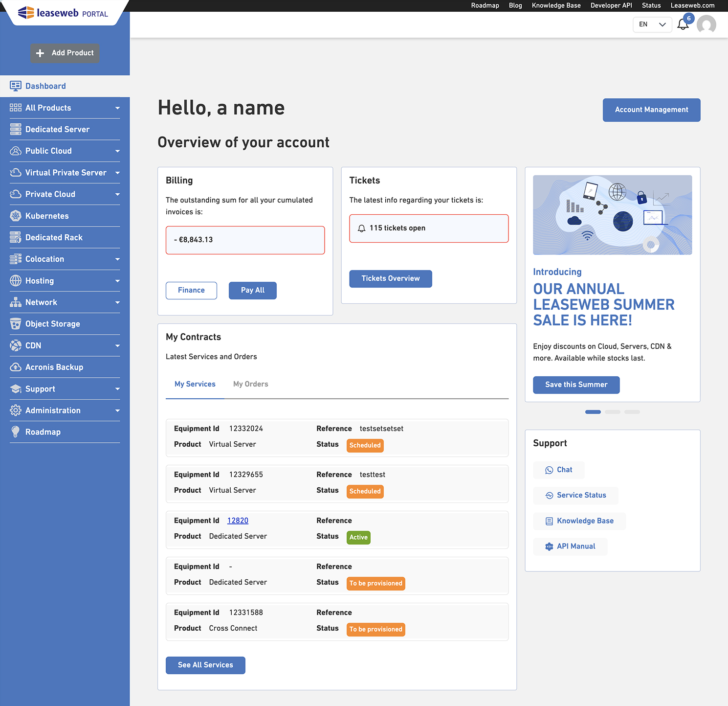Click the Pay All button
Viewport: 728px width, 706px height.
(253, 291)
